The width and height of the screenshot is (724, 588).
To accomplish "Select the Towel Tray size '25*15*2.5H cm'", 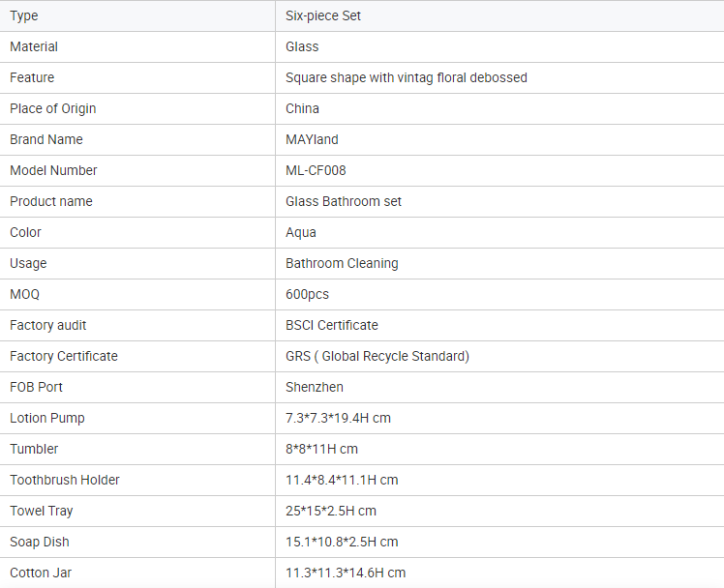I will 331,511.
